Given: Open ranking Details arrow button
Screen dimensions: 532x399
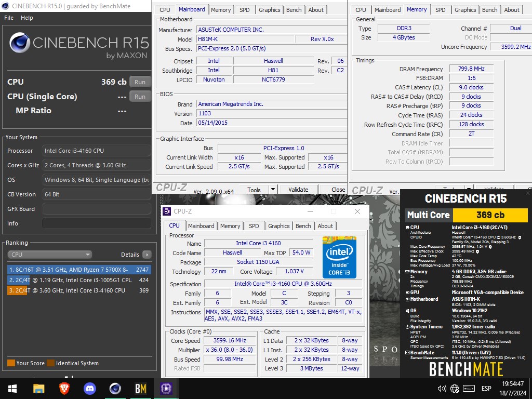Looking at the screenshot, I should point(147,255).
